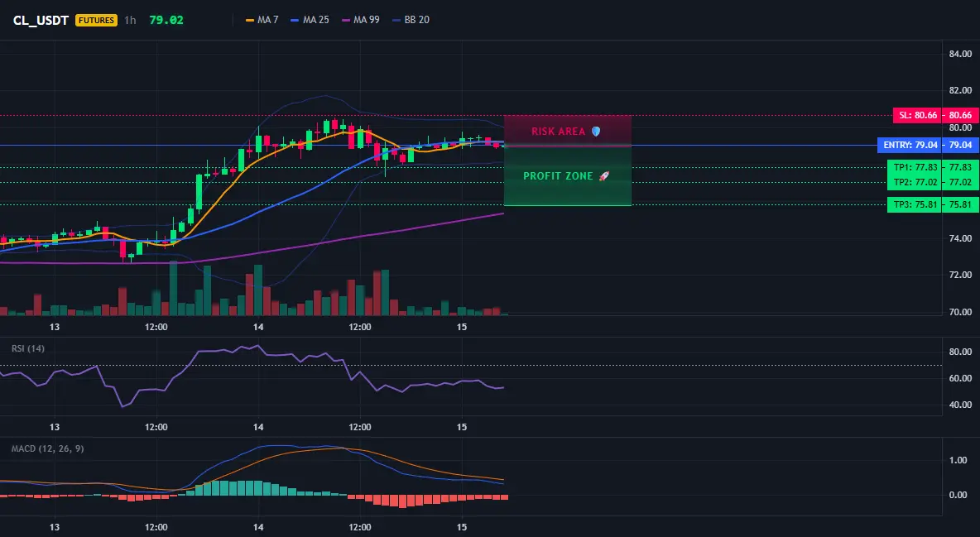Click the CL_USDT symbol title
The height and width of the screenshot is (537, 980).
[x=41, y=20]
